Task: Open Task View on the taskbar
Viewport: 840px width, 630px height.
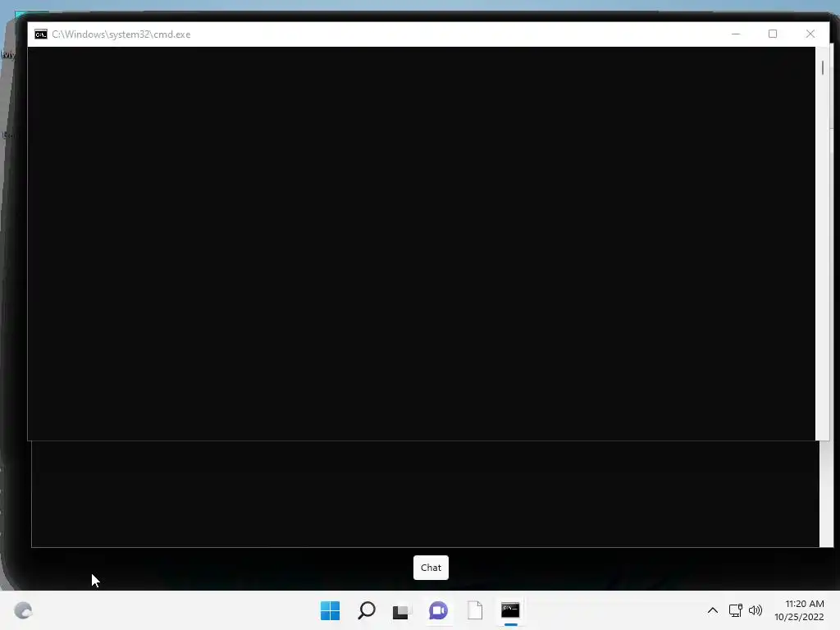Action: point(402,611)
